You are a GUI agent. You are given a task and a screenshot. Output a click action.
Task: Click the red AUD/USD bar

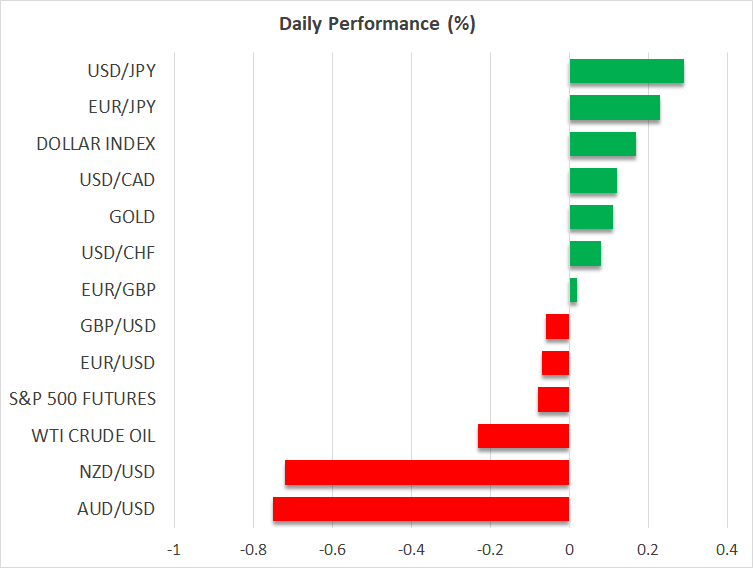[x=421, y=509]
